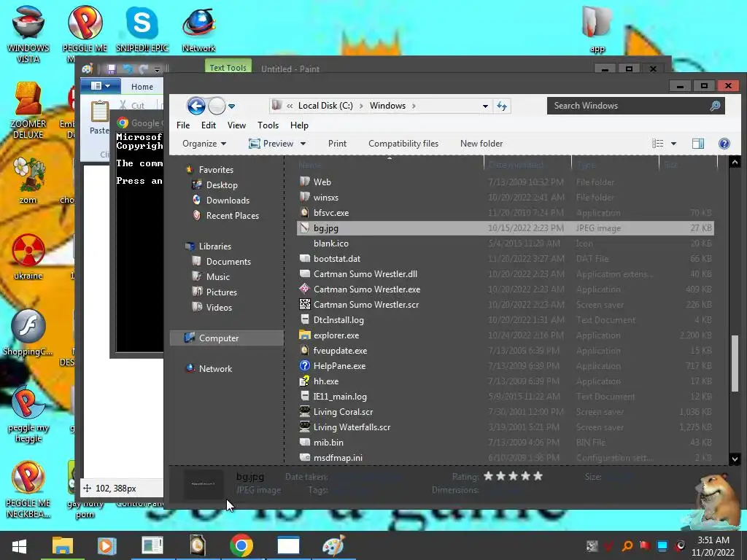Image resolution: width=747 pixels, height=560 pixels.
Task: Select Libraries in navigation pane
Action: click(x=215, y=246)
